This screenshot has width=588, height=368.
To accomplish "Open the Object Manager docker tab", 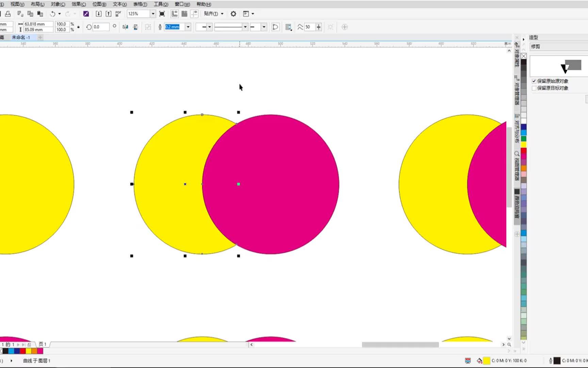I will click(517, 90).
